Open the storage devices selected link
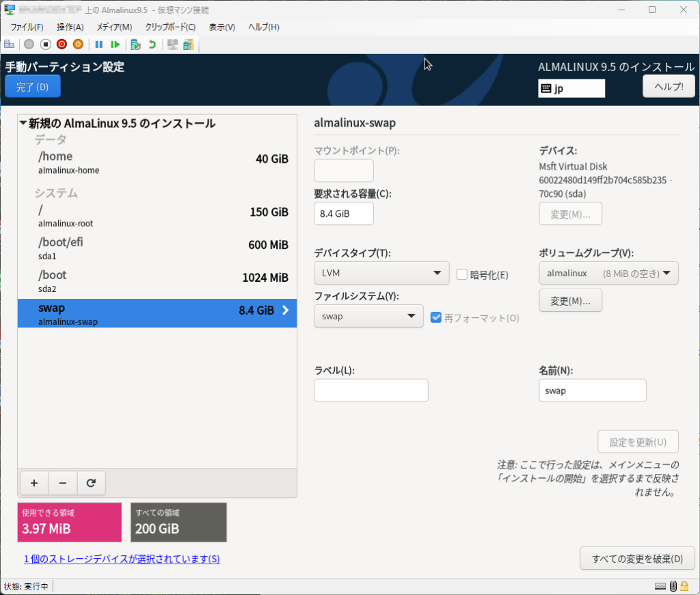Viewport: 700px width, 595px height. pyautogui.click(x=122, y=559)
